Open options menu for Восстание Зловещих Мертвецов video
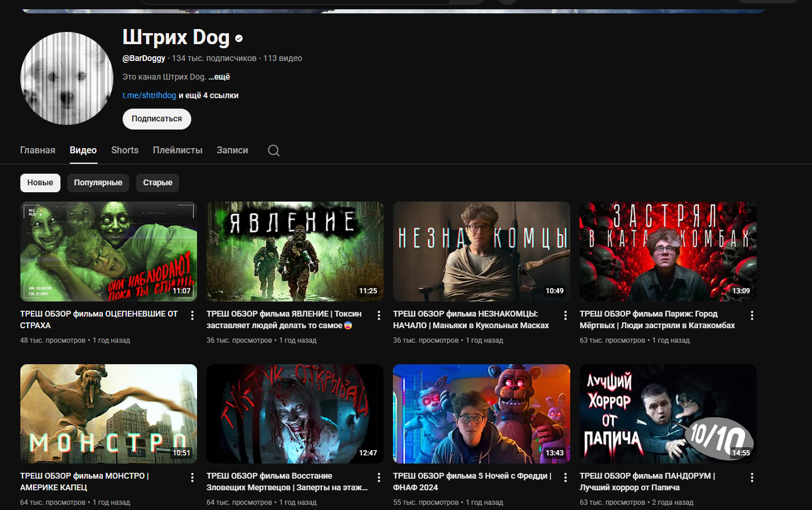812x510 pixels. click(379, 477)
